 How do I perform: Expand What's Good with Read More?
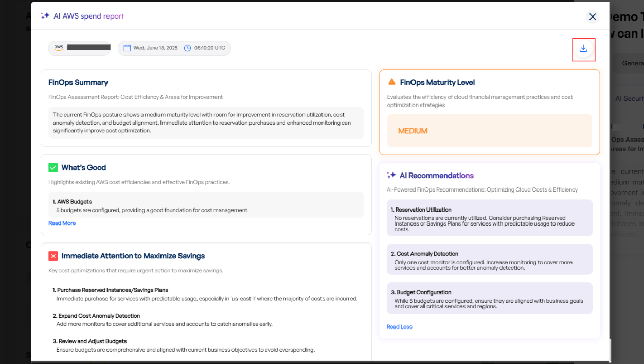click(62, 223)
